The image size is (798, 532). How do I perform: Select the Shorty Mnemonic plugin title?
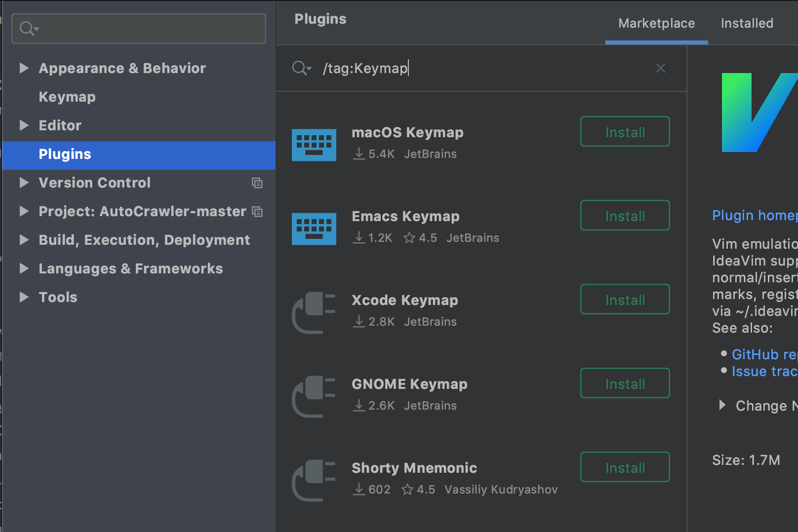pyautogui.click(x=414, y=468)
